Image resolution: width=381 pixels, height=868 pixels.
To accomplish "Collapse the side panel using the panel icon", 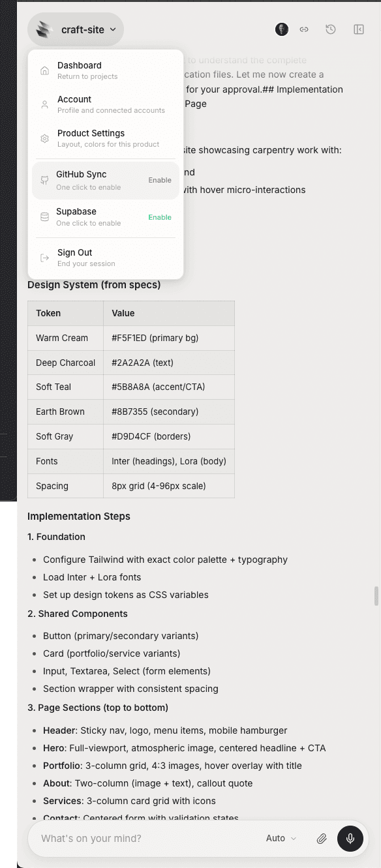I will coord(358,29).
